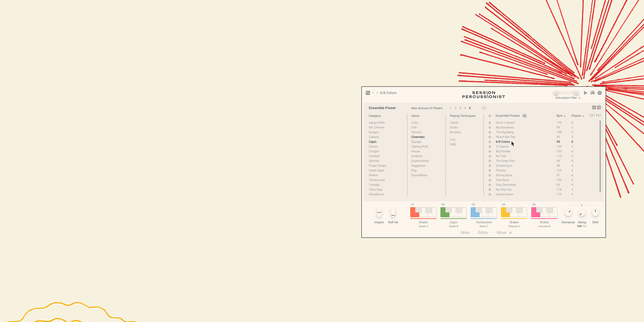Viewport: 644px width, 322px height.
Task: Select the Finger Snaps category
Action: [x=378, y=166]
